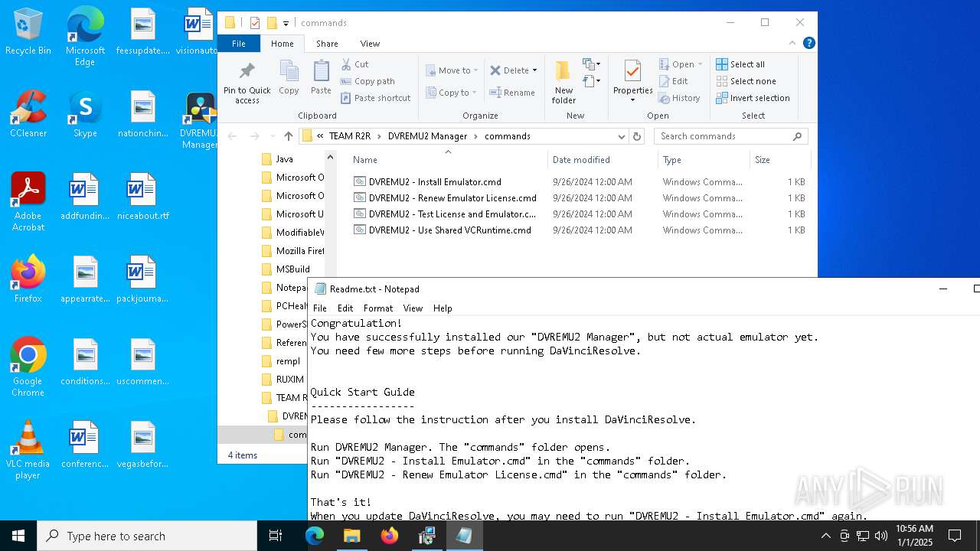Open Notepad File menu

point(320,308)
